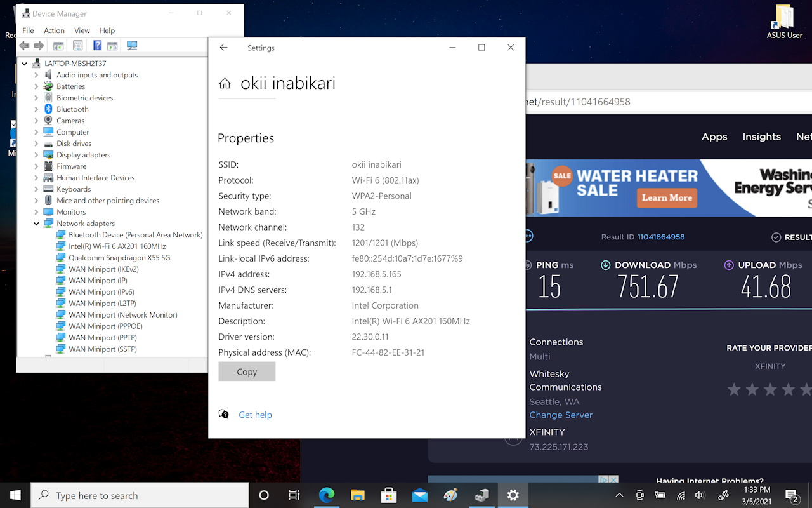The image size is (812, 508).
Task: Expand Audio inputs and outputs node
Action: tap(36, 75)
